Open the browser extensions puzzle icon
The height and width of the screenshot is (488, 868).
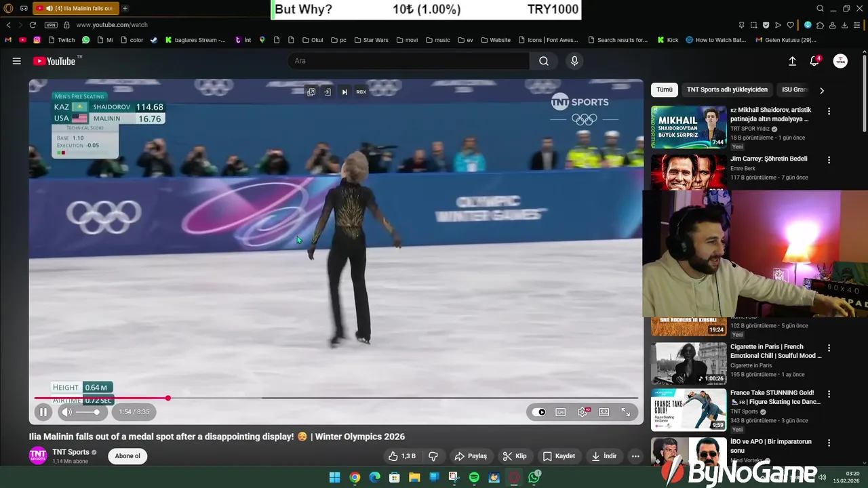point(820,25)
